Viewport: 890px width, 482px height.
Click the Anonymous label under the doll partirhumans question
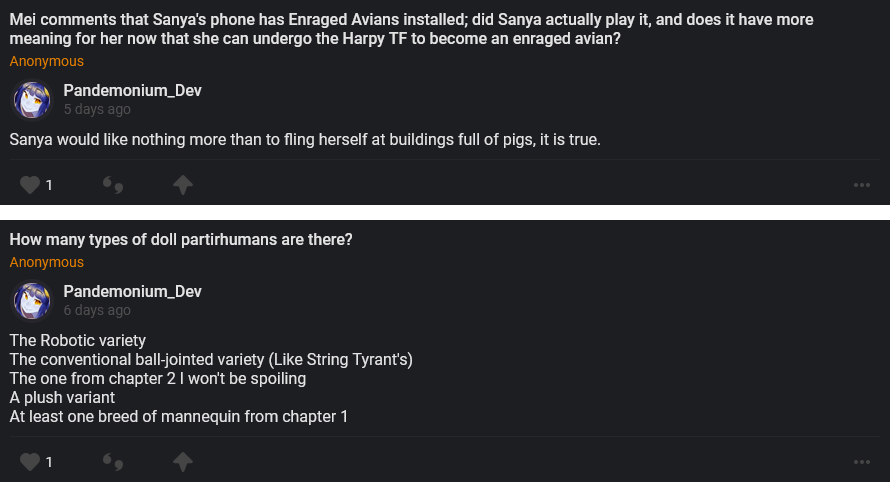click(x=47, y=263)
